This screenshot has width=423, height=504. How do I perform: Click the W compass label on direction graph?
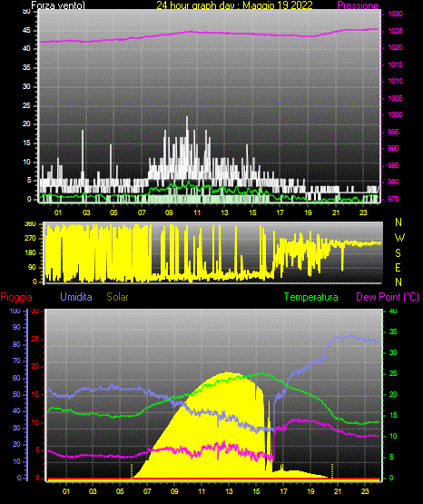(399, 238)
